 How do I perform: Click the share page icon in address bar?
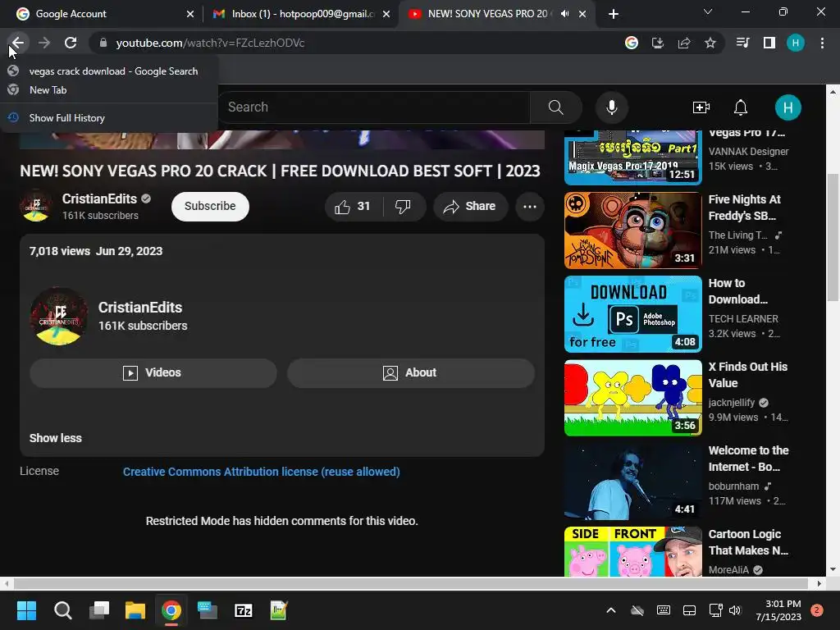tap(684, 43)
